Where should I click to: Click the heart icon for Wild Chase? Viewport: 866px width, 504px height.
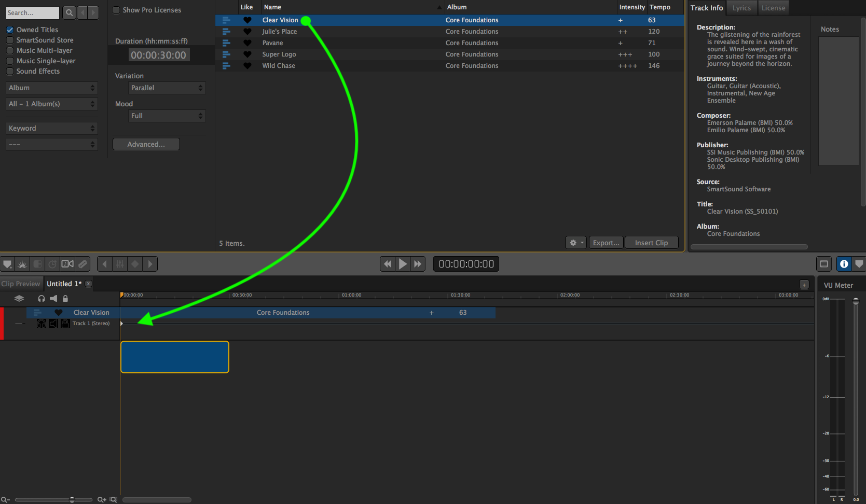click(248, 66)
